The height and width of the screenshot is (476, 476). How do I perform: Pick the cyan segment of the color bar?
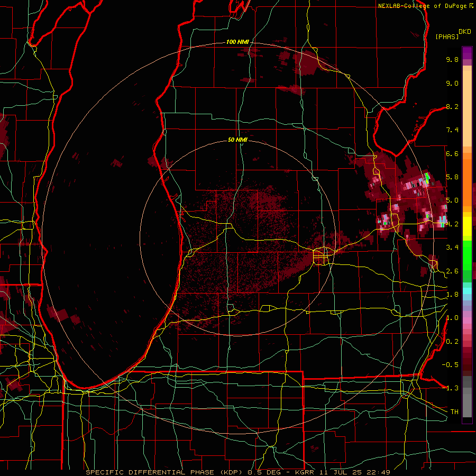pos(467,291)
